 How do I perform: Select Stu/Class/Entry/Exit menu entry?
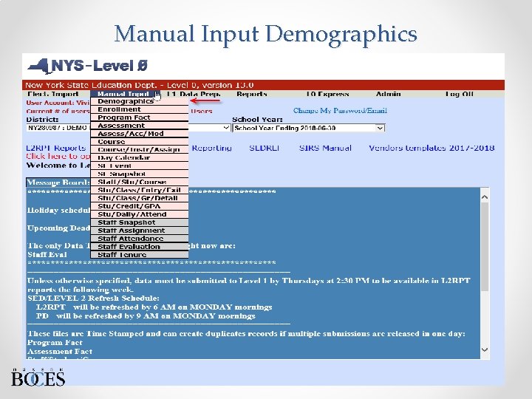coord(140,190)
